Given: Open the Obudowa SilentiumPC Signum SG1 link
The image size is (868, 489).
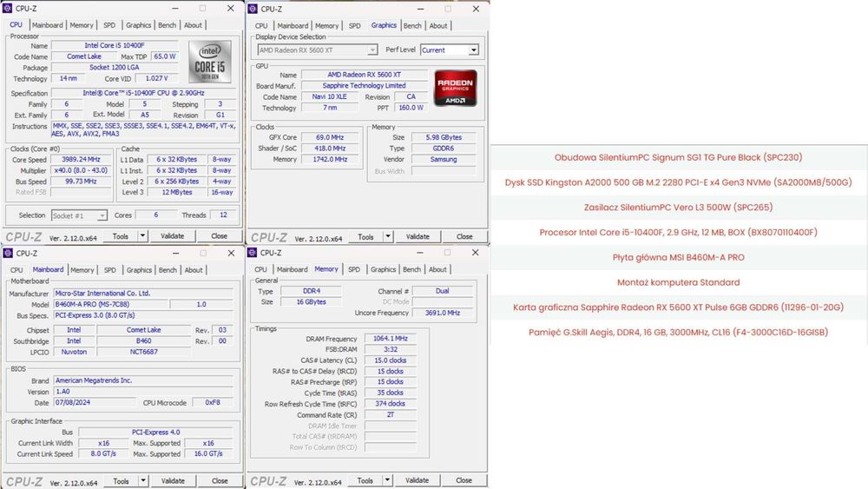Looking at the screenshot, I should (678, 157).
